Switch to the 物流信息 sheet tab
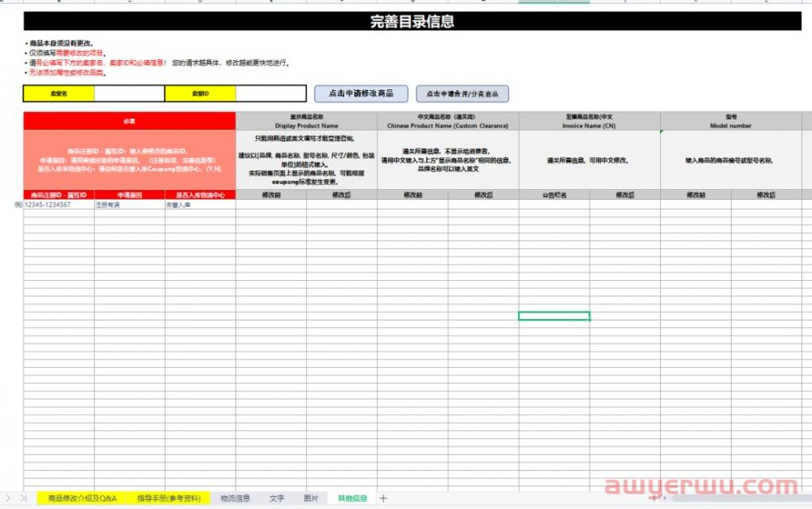 [x=235, y=498]
